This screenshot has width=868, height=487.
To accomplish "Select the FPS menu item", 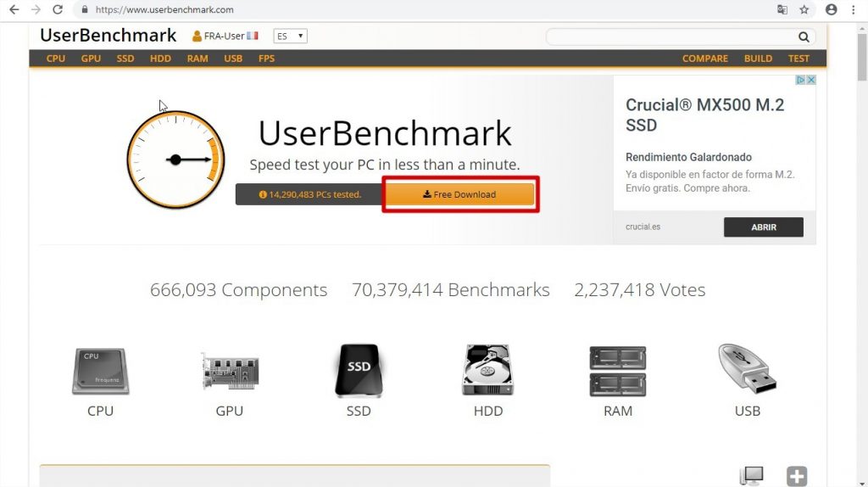I will [x=266, y=59].
